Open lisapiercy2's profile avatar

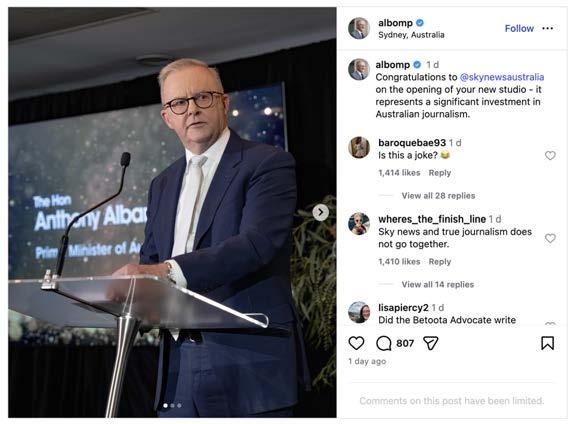[359, 313]
